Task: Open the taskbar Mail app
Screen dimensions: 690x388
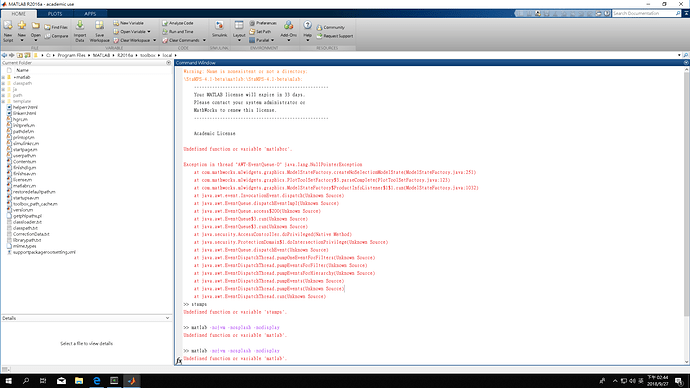Action: pyautogui.click(x=61, y=381)
